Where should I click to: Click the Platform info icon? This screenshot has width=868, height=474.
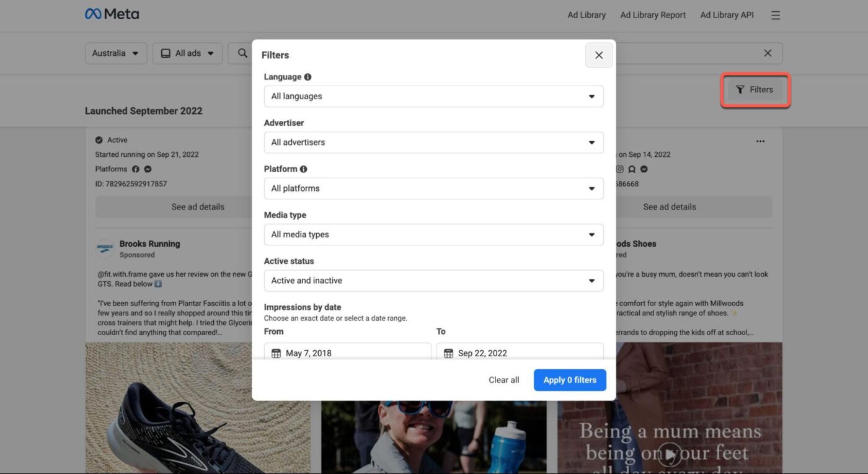(x=304, y=168)
